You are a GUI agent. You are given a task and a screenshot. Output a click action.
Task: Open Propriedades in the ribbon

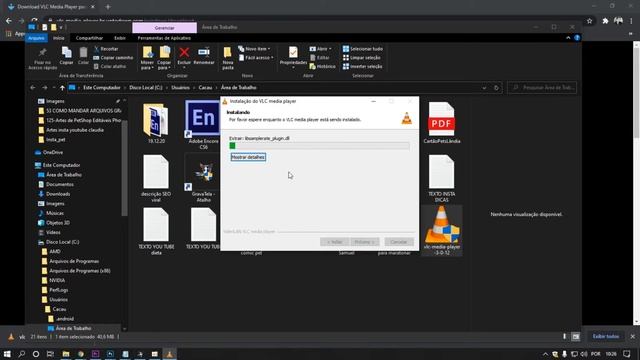pyautogui.click(x=293, y=56)
